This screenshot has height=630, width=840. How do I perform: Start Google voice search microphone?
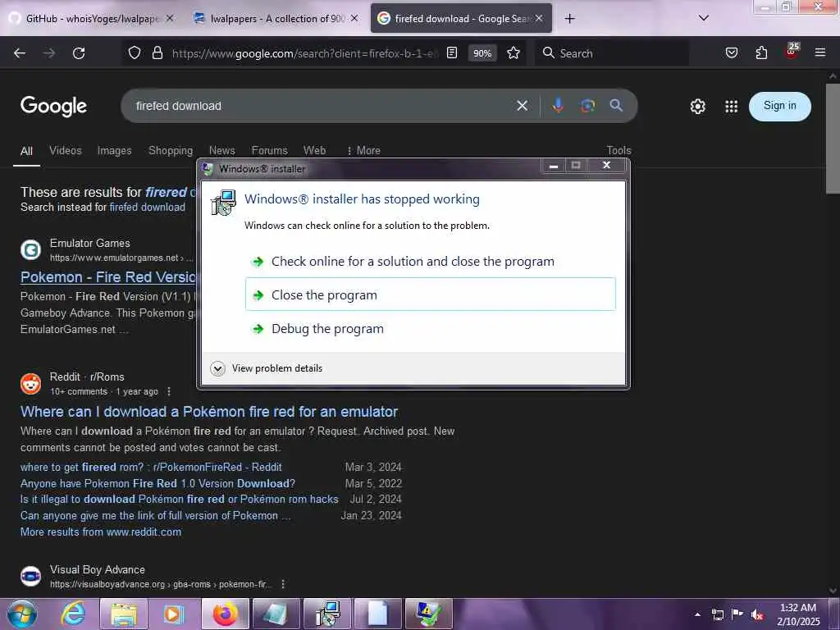pos(558,106)
